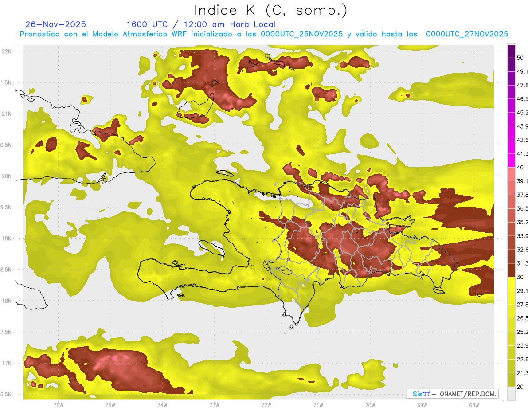Click colorbar value "47.8"
Screen dimensions: 532x411
coord(523,85)
